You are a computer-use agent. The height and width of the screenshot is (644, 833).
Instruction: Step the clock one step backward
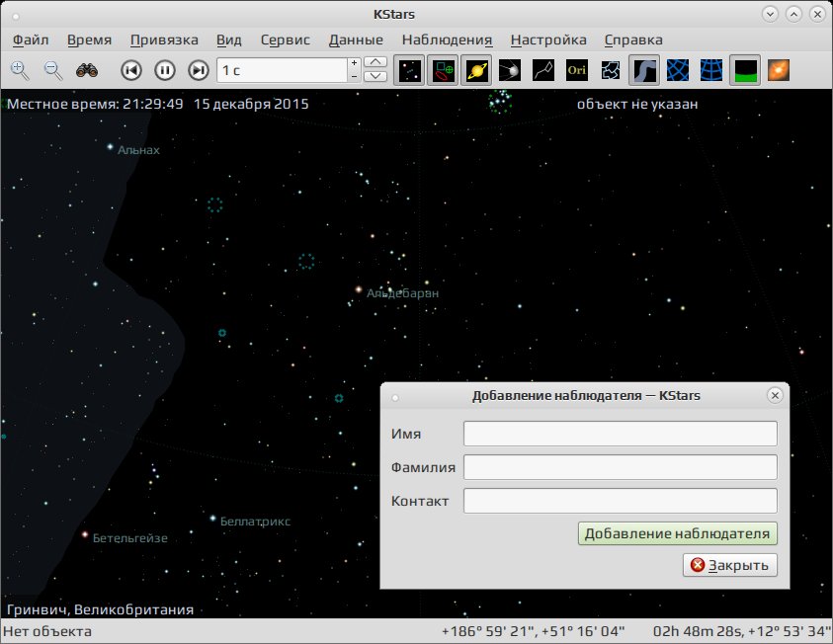pos(131,70)
